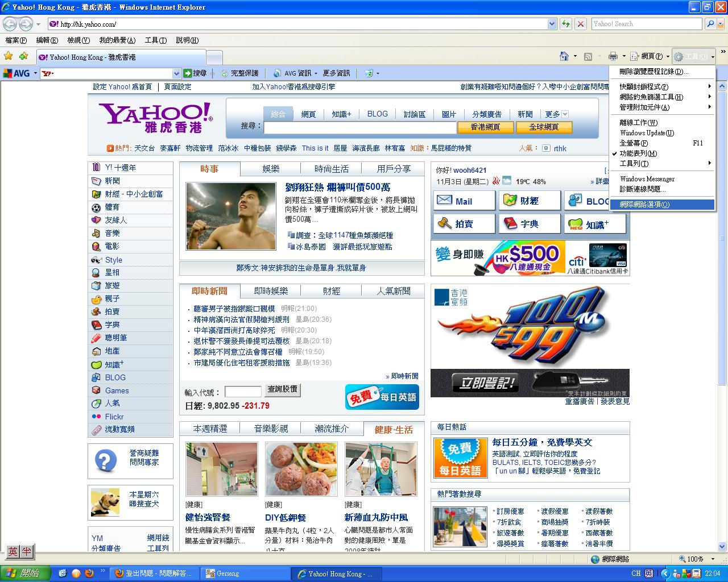The width and height of the screenshot is (728, 582).
Task: Open Yahoo Mail icon tile
Action: point(464,201)
